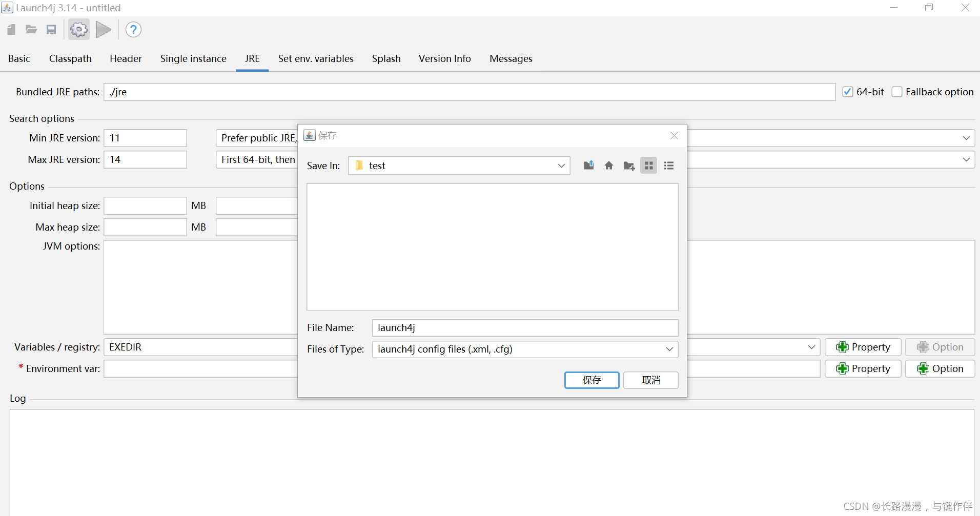Click the Max heap size field
This screenshot has height=516, width=980.
[x=146, y=228]
